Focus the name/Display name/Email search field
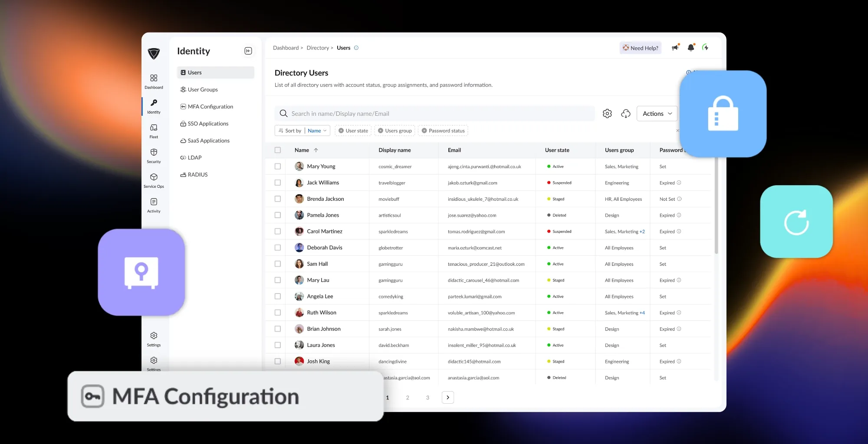The height and width of the screenshot is (444, 868). coord(434,114)
